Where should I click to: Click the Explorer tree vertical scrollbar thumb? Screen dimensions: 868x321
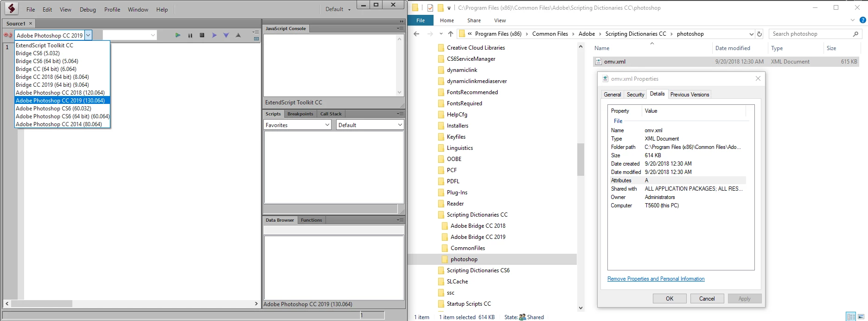click(581, 159)
